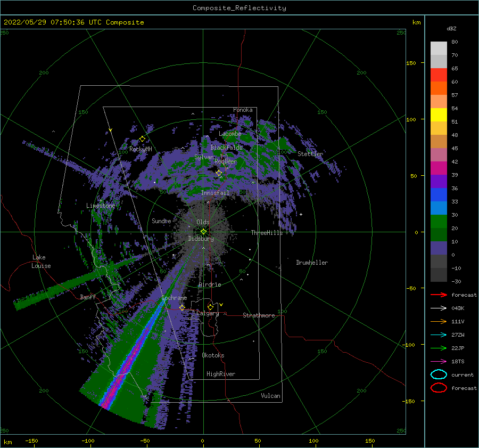Click the HighRiver city label

coord(221,374)
